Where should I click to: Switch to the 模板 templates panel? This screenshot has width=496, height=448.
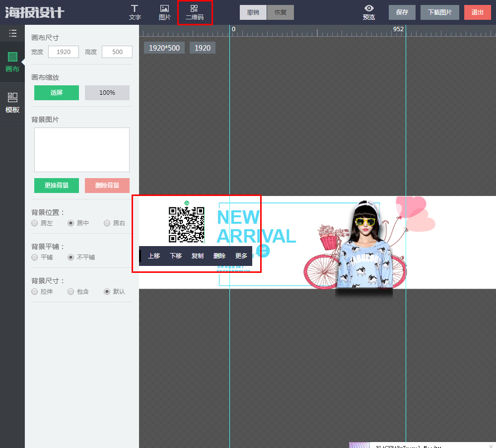click(x=12, y=103)
